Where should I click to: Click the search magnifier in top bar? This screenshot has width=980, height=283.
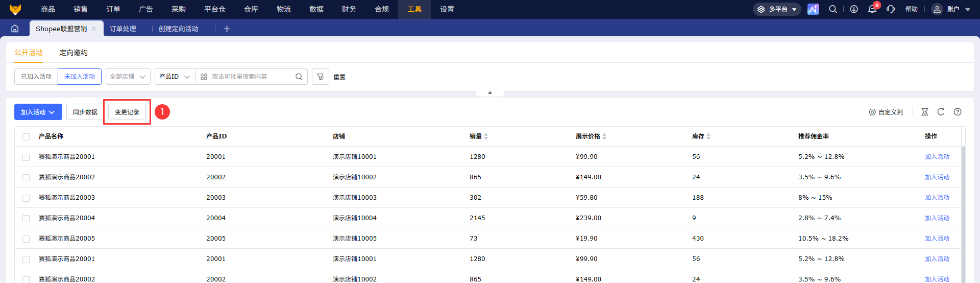tap(833, 9)
